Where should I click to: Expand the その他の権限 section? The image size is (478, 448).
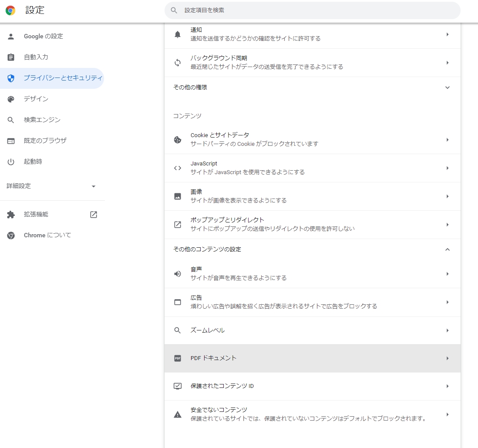[447, 88]
